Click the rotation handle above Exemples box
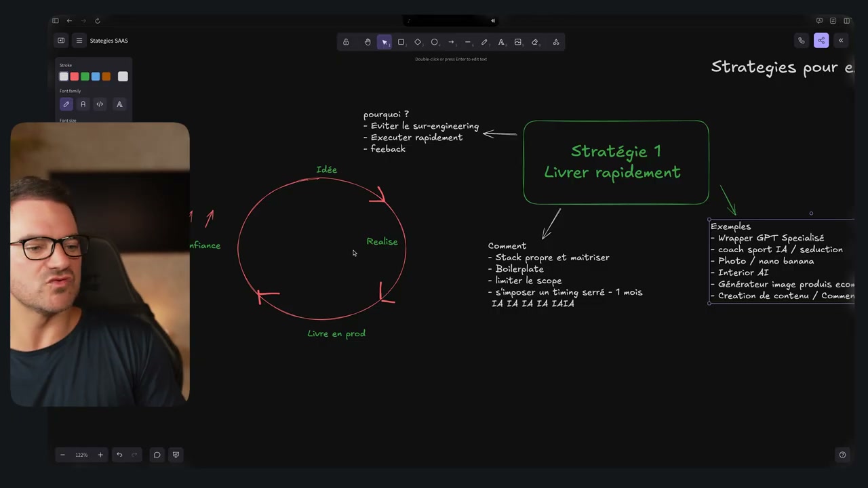Screen dimensions: 868x488 click(811, 213)
